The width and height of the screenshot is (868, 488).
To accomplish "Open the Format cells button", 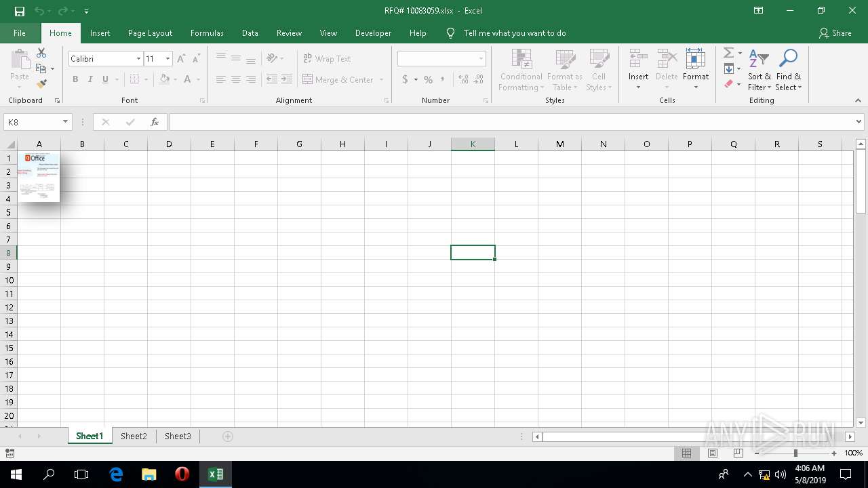I will 696,71.
